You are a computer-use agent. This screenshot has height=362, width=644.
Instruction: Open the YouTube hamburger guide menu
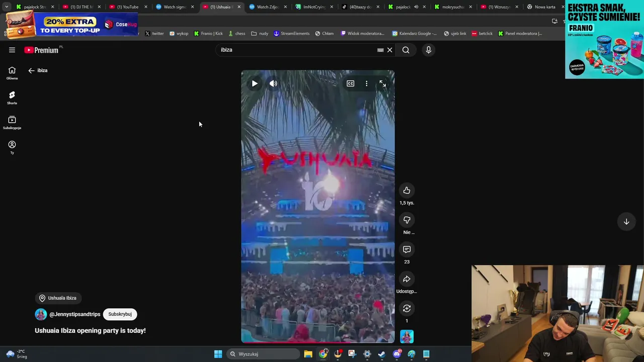tap(12, 50)
